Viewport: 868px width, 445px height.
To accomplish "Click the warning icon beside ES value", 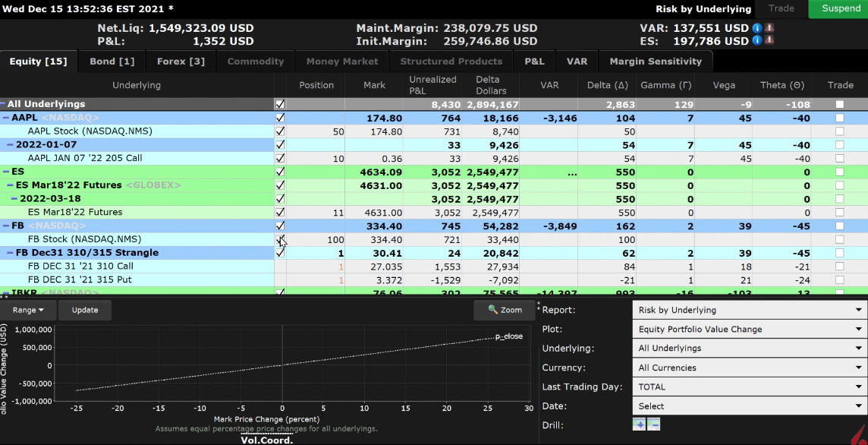I will tap(769, 41).
